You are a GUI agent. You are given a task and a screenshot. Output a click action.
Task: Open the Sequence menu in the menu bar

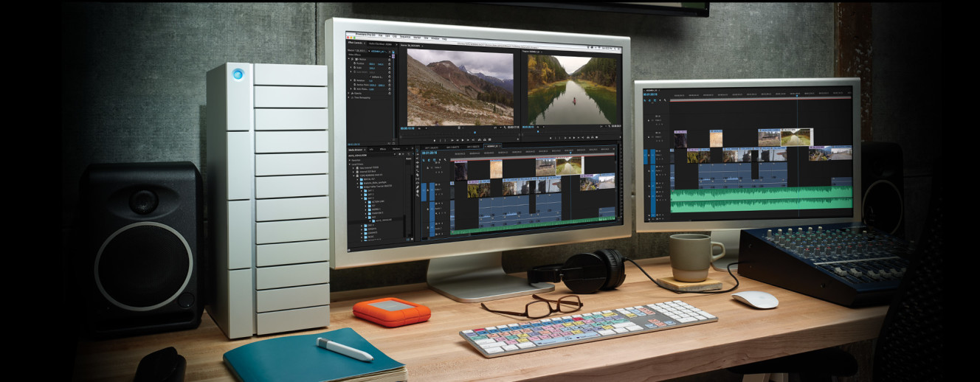(405, 37)
